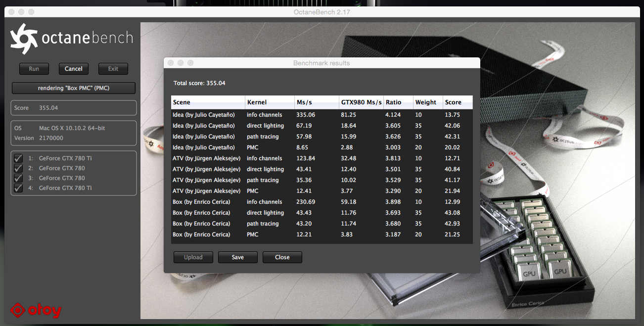
Task: Click the Run button
Action: click(x=34, y=69)
